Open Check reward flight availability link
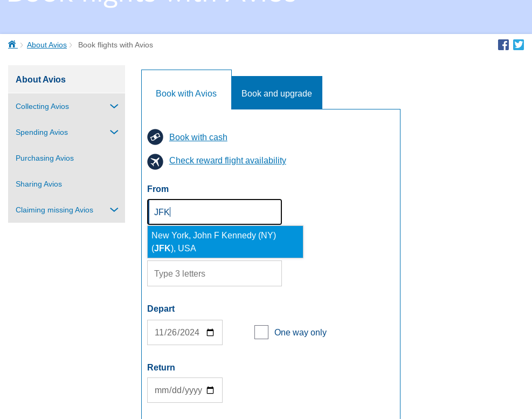 pyautogui.click(x=227, y=160)
